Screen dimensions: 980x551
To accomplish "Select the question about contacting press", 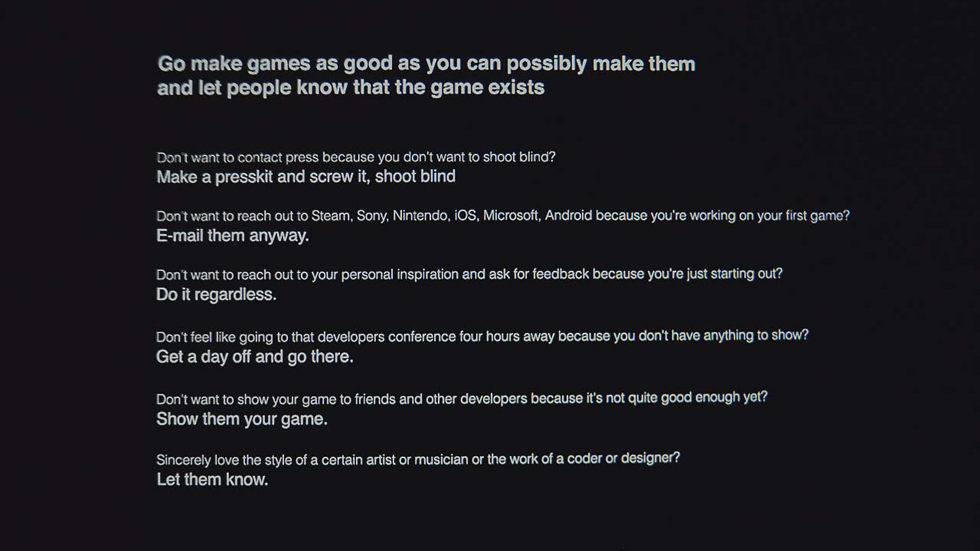I will click(x=356, y=157).
